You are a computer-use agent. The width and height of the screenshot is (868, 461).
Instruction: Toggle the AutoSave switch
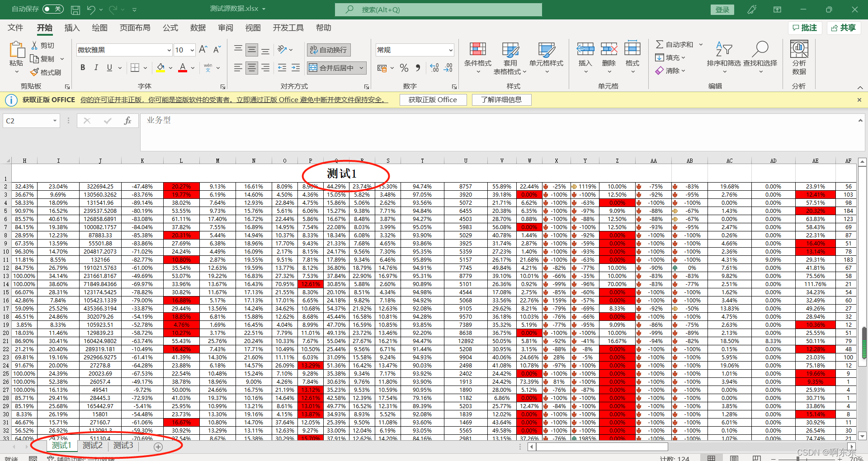[53, 9]
